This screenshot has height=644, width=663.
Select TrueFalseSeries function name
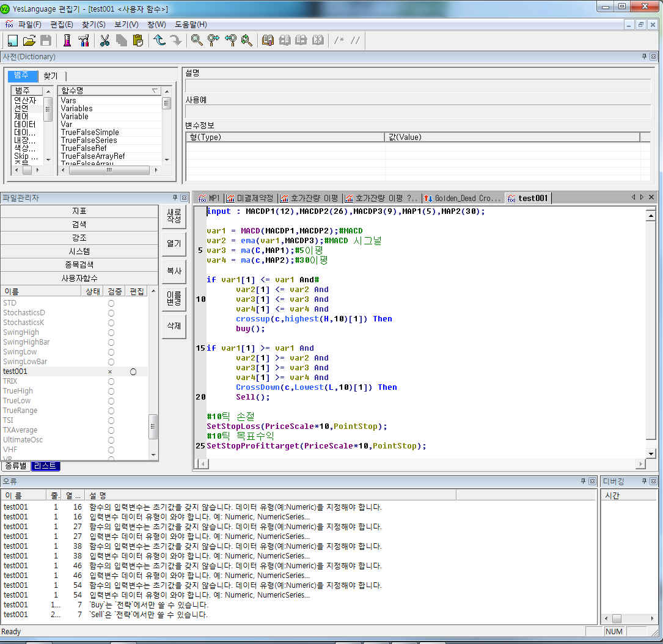89,141
